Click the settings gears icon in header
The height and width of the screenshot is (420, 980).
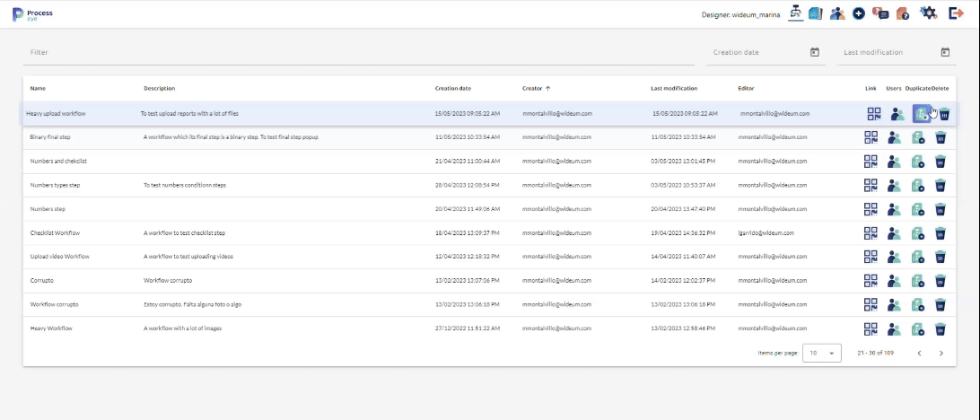[928, 13]
